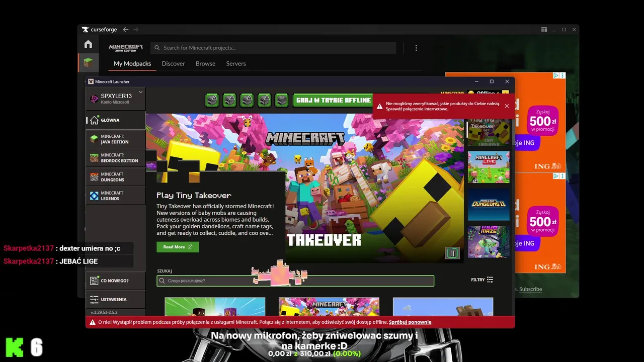Click AdChoices icon on lower ING ad
644x362 pixels.
(x=556, y=176)
